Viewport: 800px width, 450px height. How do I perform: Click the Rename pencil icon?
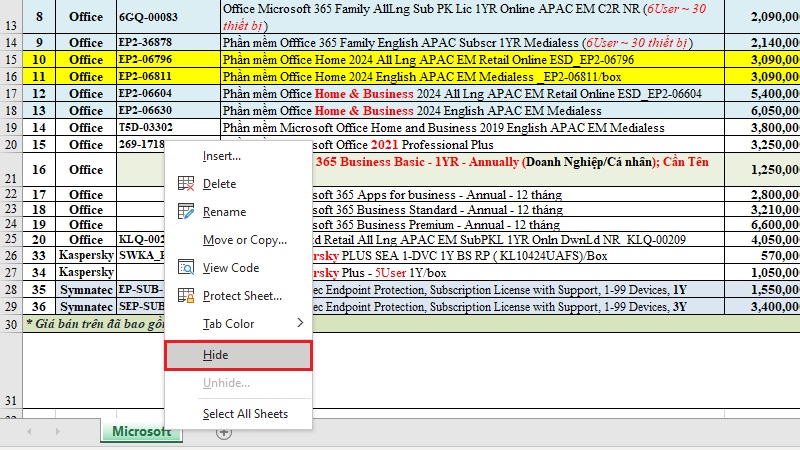click(x=186, y=211)
